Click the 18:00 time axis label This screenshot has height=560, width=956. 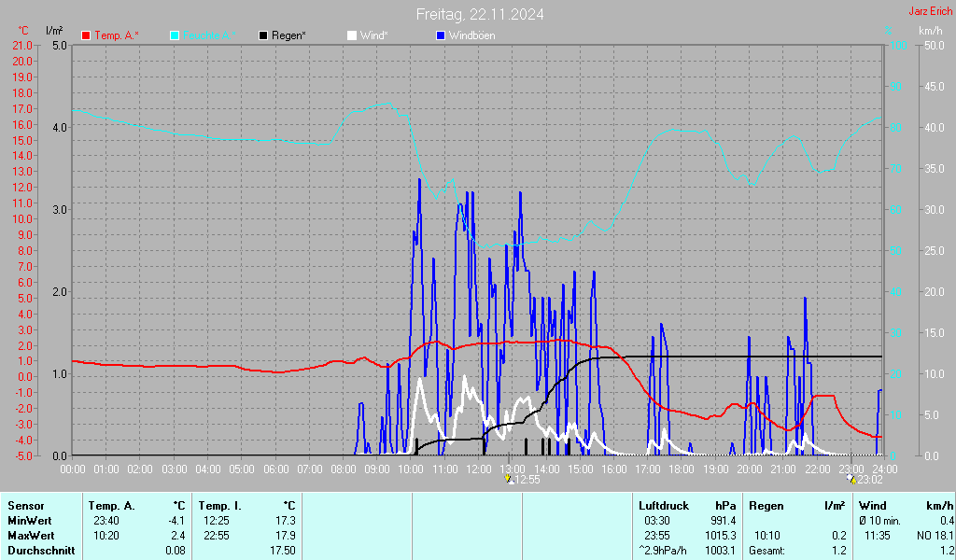(682, 469)
